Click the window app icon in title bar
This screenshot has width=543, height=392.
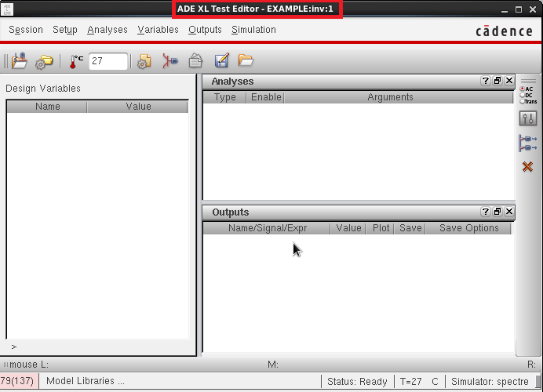pos(7,9)
